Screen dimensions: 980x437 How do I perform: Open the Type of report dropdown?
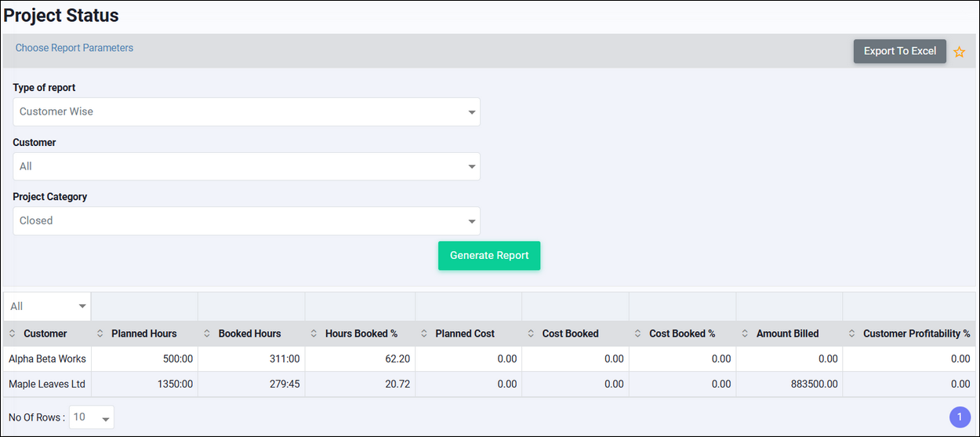click(x=246, y=111)
